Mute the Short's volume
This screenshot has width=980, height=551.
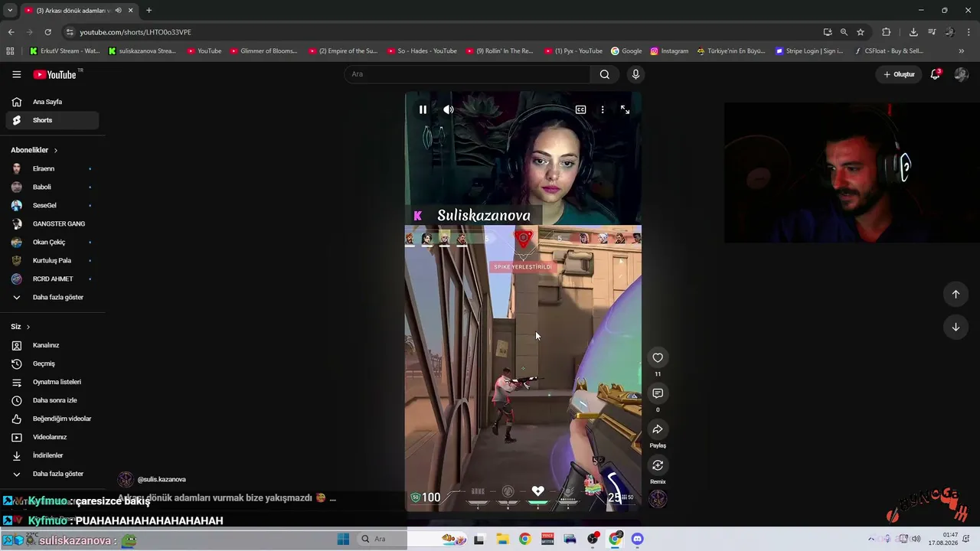449,109
